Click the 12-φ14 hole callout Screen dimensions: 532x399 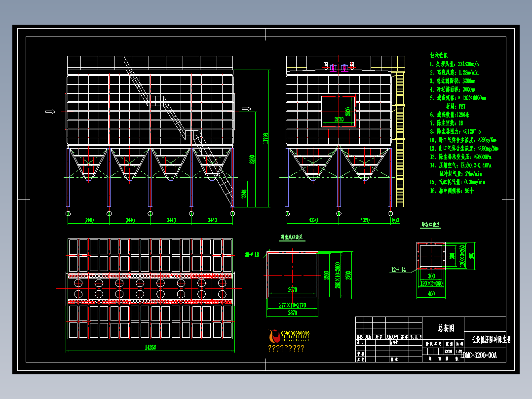point(398,270)
